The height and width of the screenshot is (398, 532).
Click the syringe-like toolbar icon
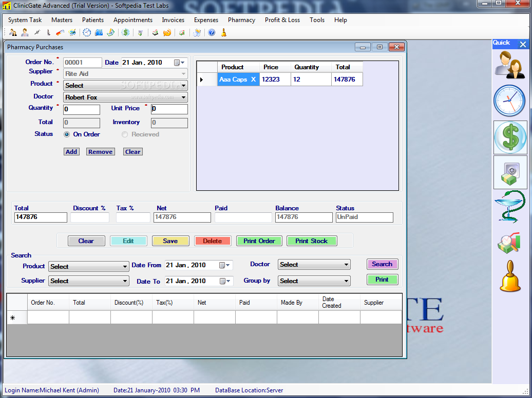[x=37, y=32]
